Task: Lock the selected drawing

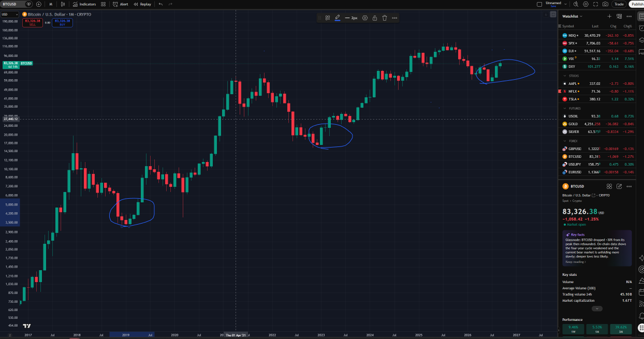Action: [375, 18]
